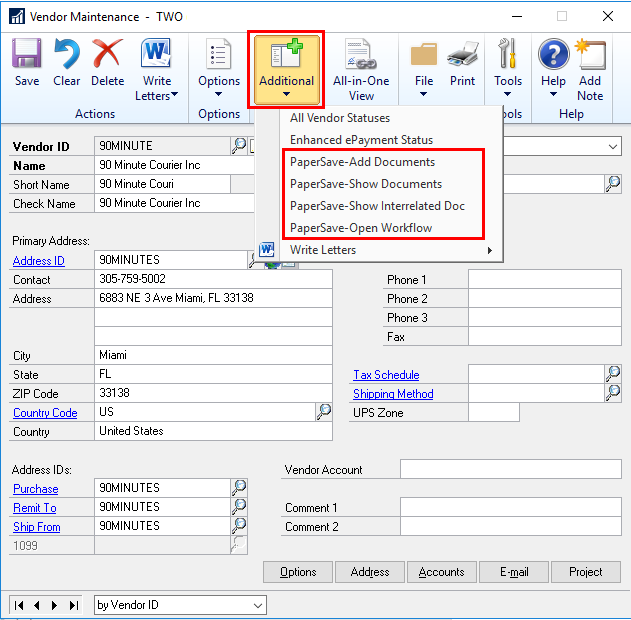Screen dimensions: 631x620
Task: Click the Purchase address lookup magnifier
Action: pos(239,487)
